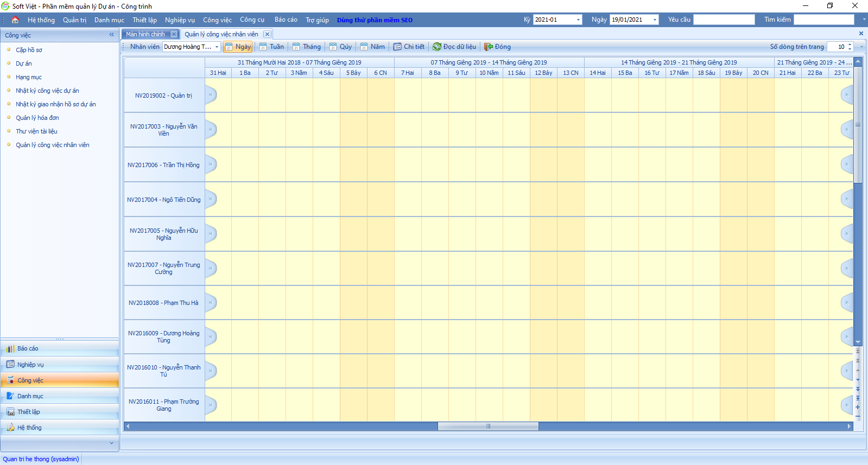The width and height of the screenshot is (868, 465).
Task: Increase Số dòng trên trang value
Action: (850, 44)
